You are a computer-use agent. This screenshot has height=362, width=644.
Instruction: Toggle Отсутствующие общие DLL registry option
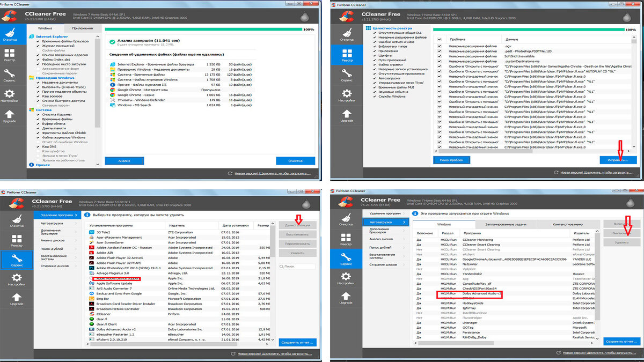pos(375,33)
